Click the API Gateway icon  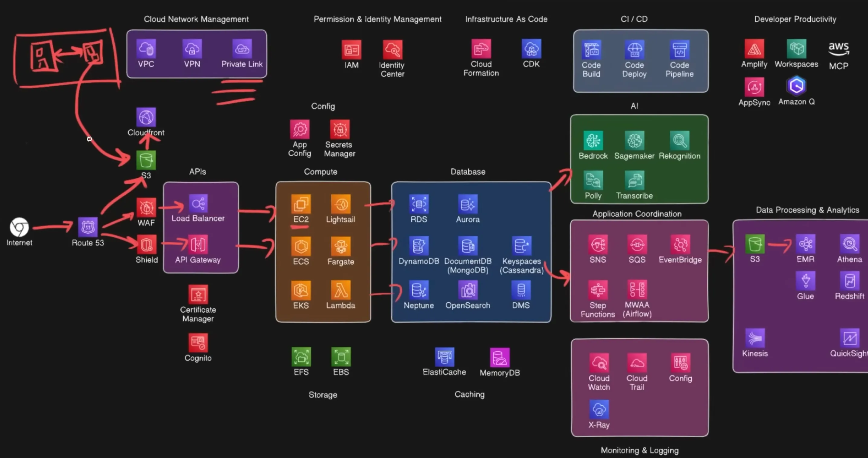pos(198,245)
